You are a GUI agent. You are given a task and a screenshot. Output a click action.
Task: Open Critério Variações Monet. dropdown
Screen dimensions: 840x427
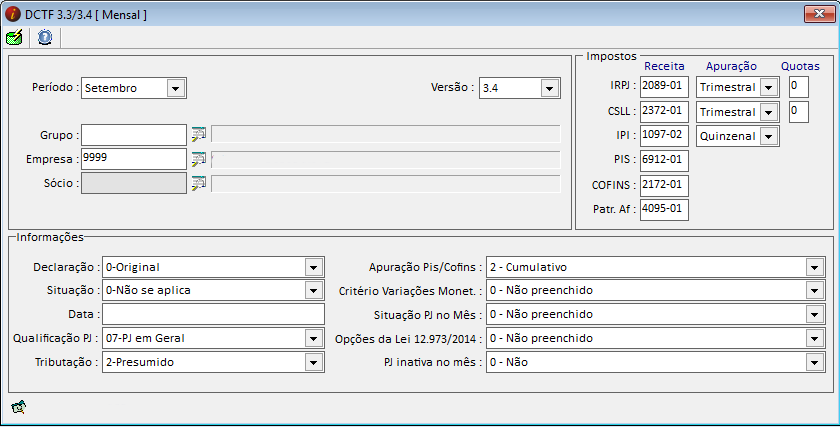point(814,290)
